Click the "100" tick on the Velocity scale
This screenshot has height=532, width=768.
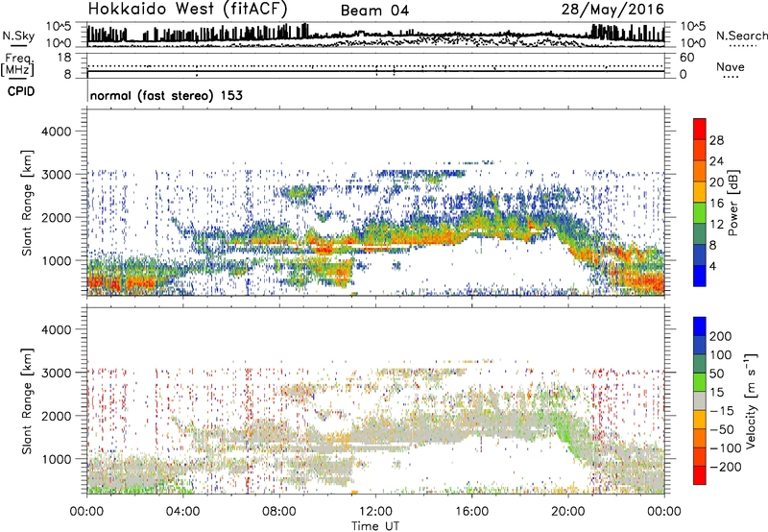pyautogui.click(x=721, y=355)
